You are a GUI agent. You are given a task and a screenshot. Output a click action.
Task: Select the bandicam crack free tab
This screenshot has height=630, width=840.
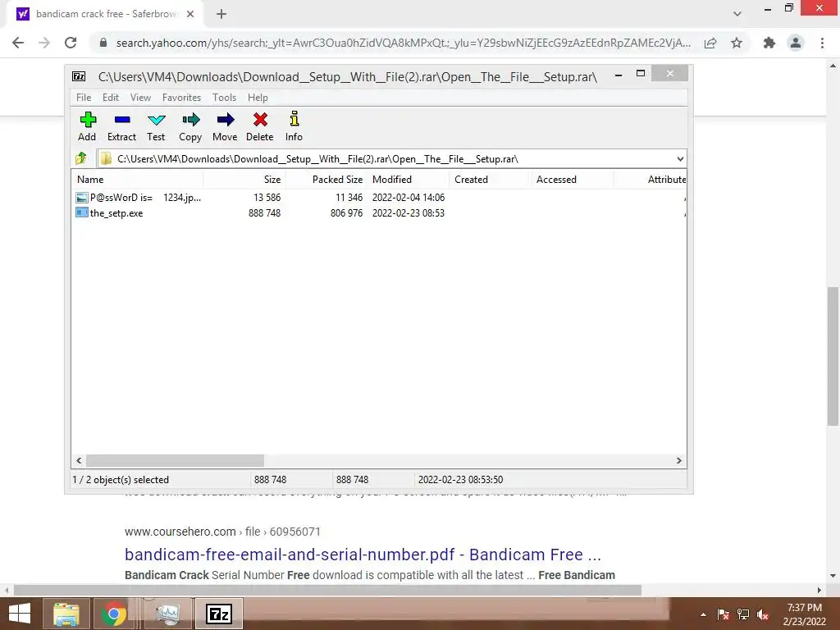pos(104,15)
